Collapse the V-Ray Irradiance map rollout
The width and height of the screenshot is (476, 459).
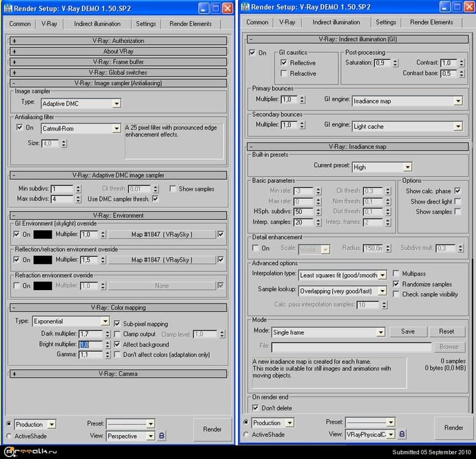click(251, 147)
